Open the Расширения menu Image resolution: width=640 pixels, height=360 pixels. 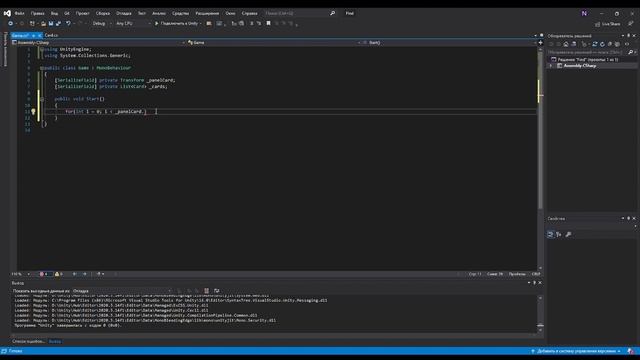point(207,13)
